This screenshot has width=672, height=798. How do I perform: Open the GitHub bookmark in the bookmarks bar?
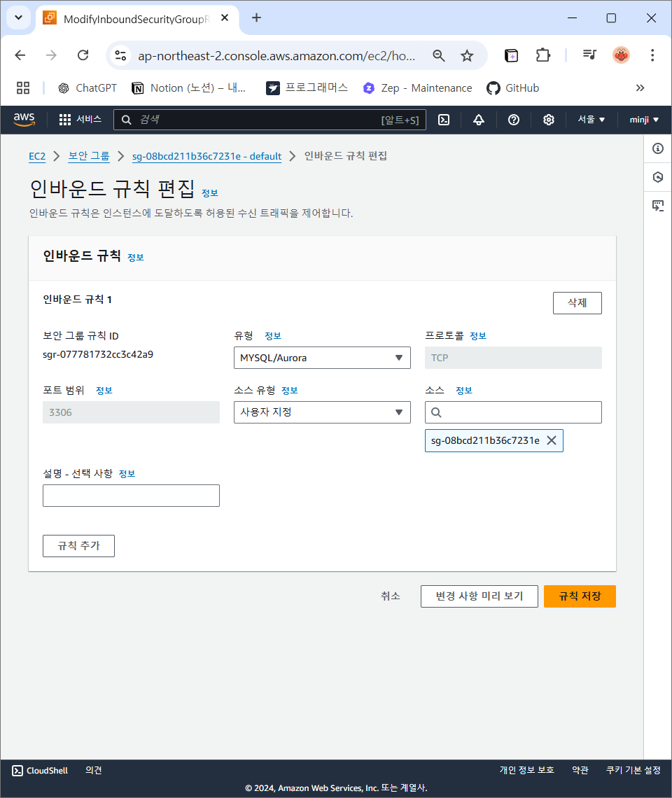tap(513, 87)
